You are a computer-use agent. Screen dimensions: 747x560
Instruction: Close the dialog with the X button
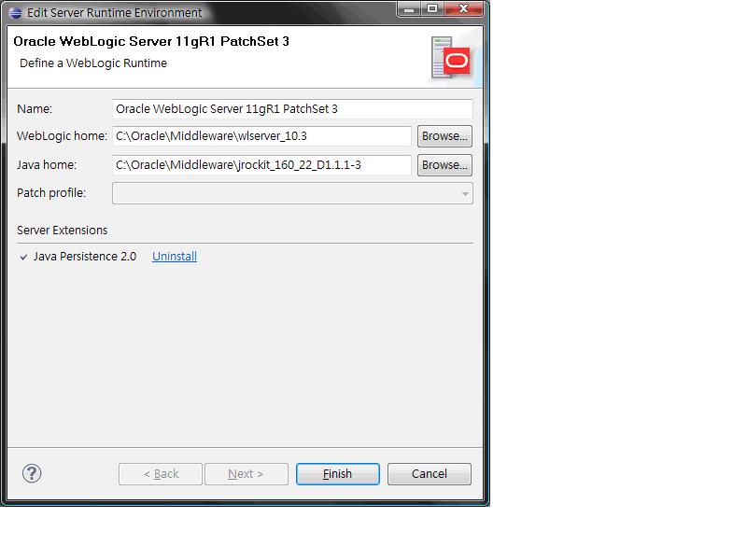(463, 8)
